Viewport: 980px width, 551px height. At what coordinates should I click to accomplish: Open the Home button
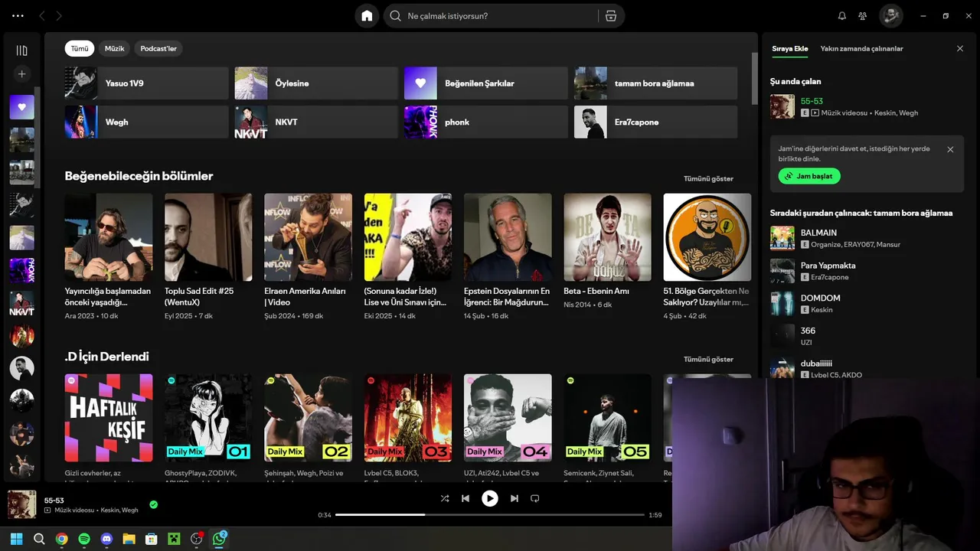pos(367,16)
